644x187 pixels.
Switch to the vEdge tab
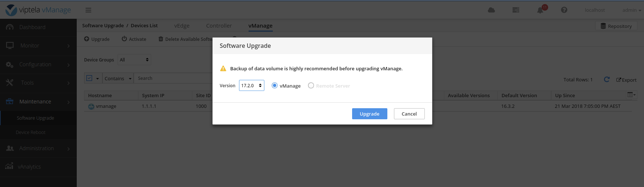(x=182, y=26)
